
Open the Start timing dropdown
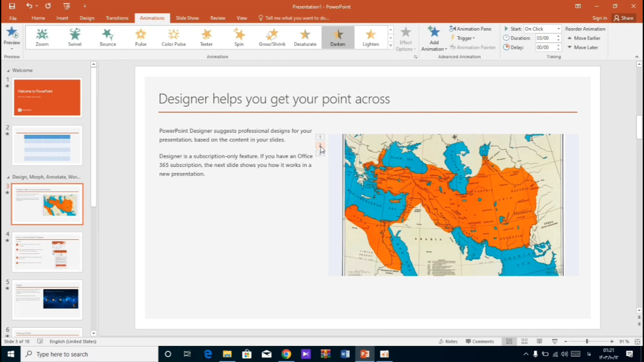(559, 29)
